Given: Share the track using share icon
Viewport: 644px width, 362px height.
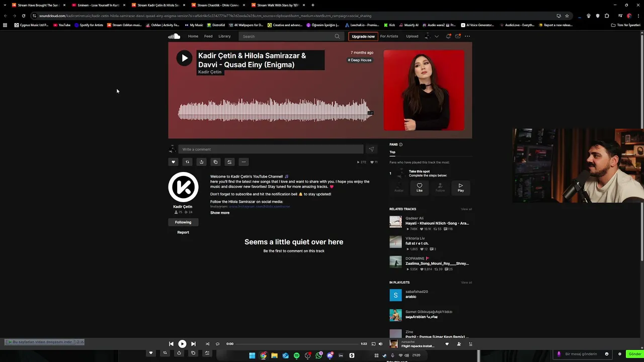Looking at the screenshot, I should (201, 162).
